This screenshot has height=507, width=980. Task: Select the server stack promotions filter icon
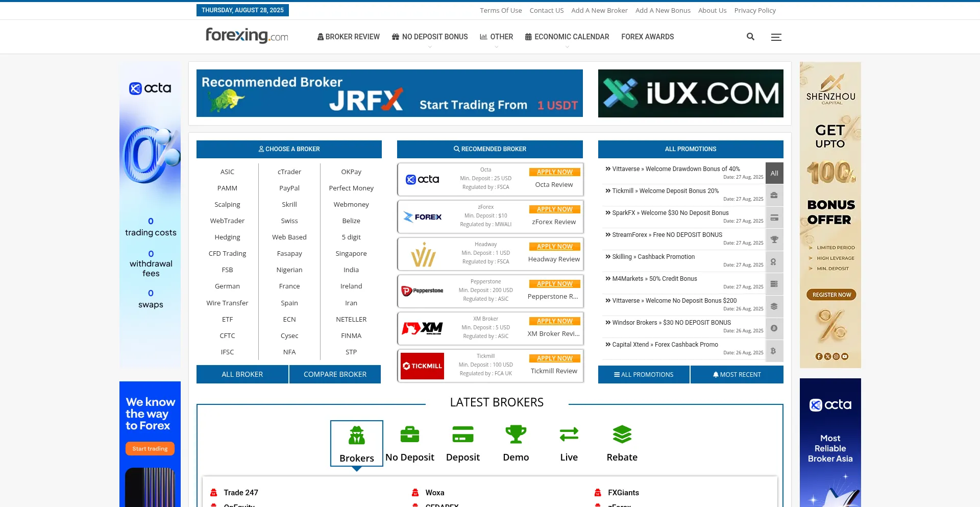(774, 283)
